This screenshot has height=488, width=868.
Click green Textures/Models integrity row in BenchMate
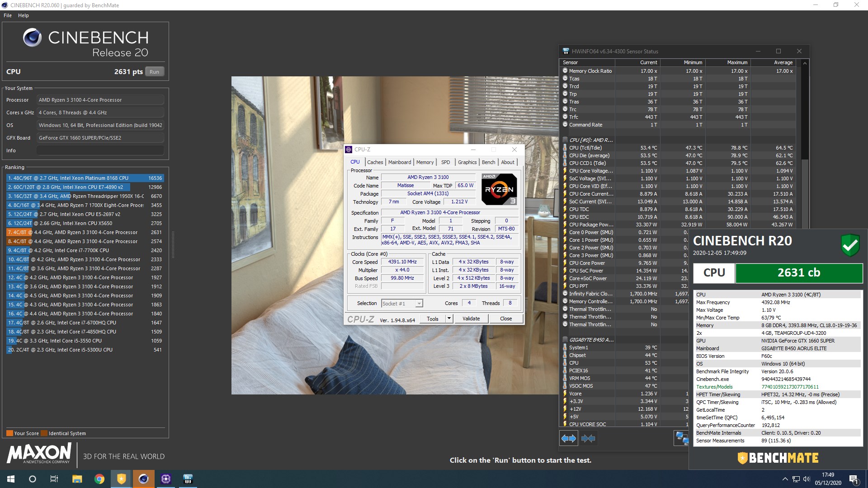(778, 387)
